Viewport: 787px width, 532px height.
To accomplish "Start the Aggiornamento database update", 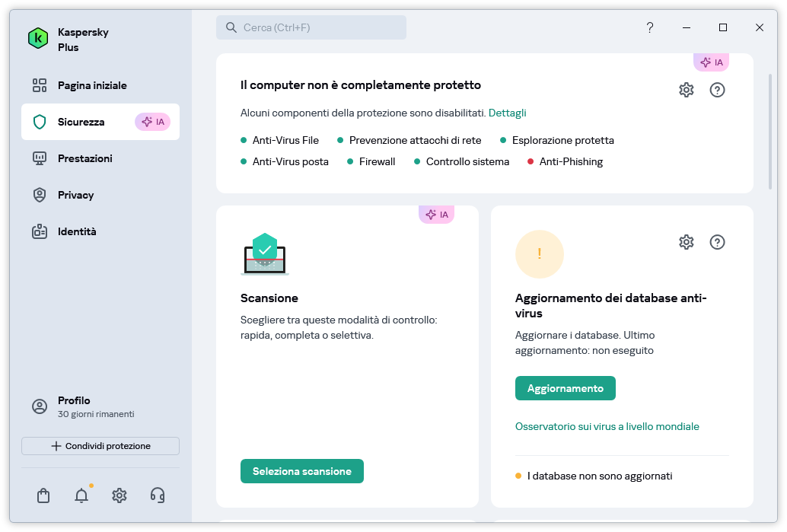I will 566,388.
